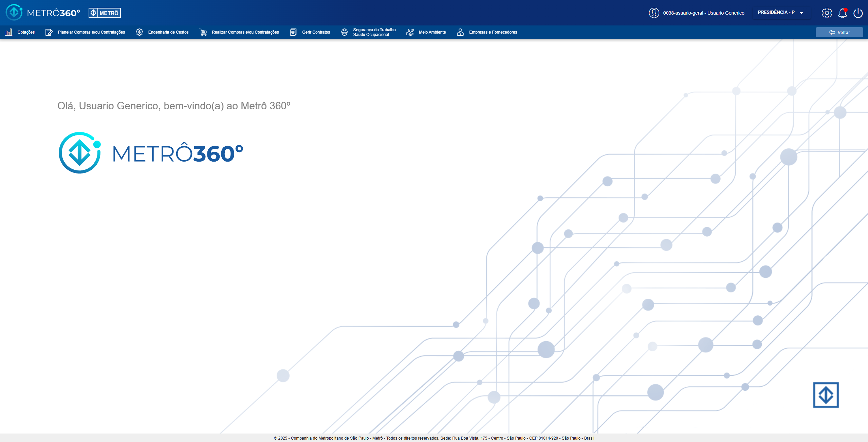Image resolution: width=868 pixels, height=442 pixels.
Task: Click the large Metrô360° welcome logo
Action: [x=151, y=153]
